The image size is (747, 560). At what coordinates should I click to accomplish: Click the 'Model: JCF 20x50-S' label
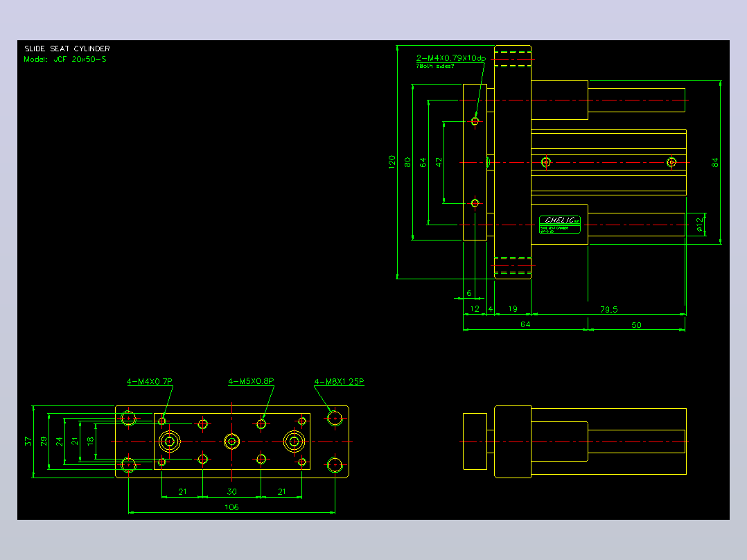[x=65, y=60]
